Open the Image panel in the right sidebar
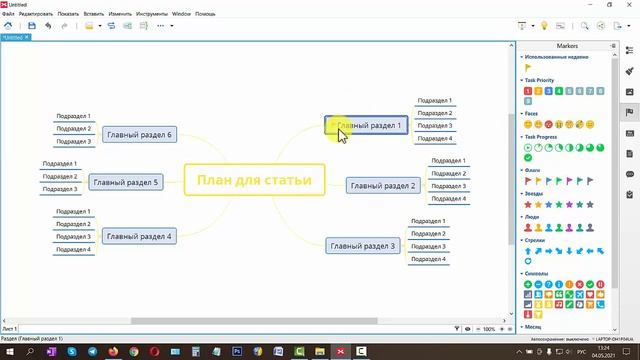 coord(630,92)
